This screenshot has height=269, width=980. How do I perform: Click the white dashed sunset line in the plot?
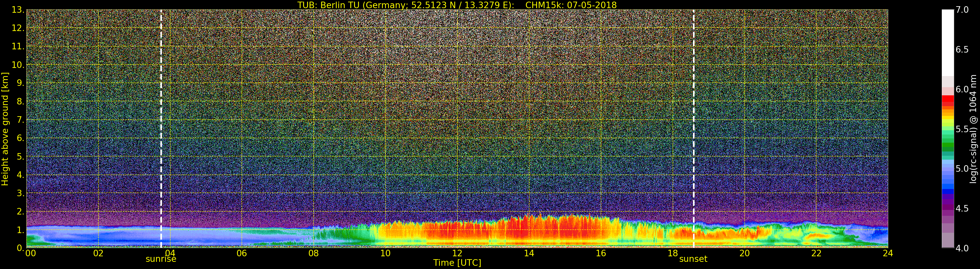point(694,129)
